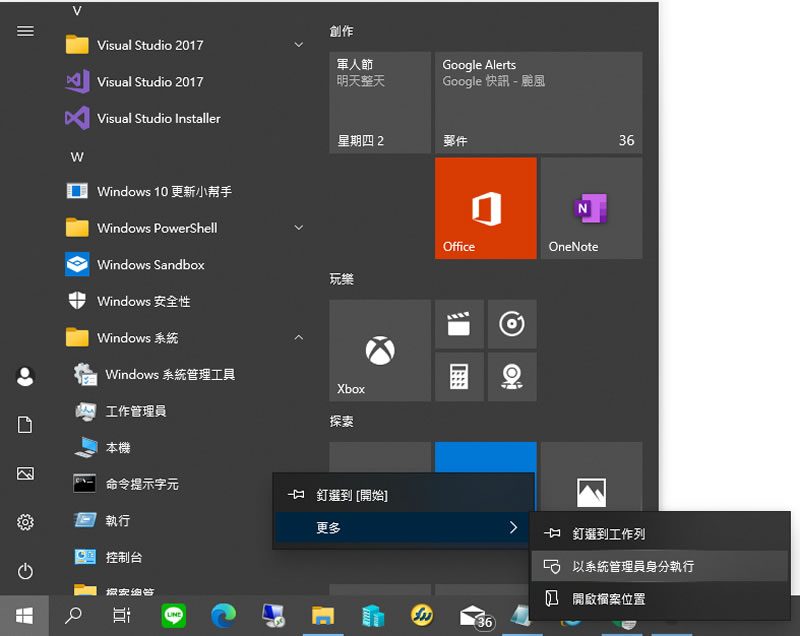Viewport: 800px width, 636px height.
Task: Open the OneNote tile
Action: [591, 208]
